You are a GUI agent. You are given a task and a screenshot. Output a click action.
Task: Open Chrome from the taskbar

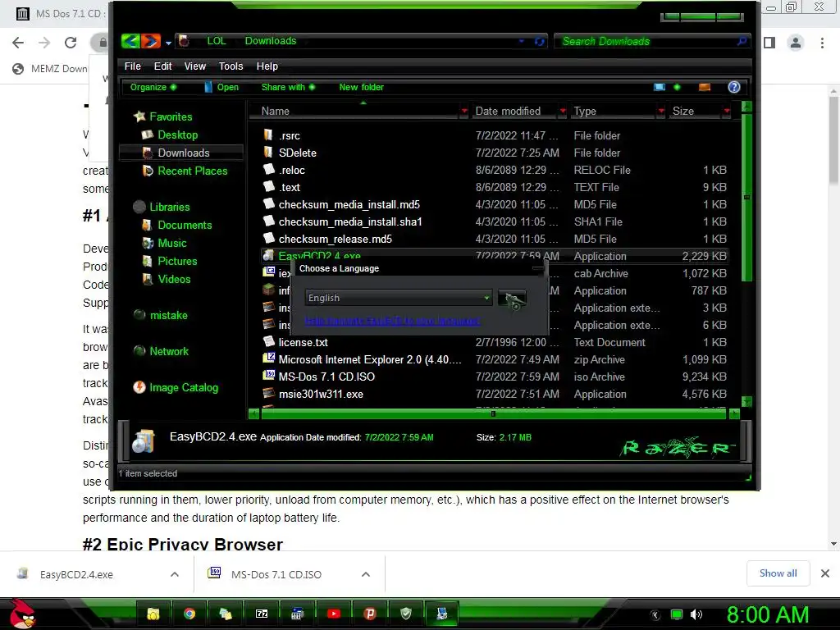[x=189, y=614]
